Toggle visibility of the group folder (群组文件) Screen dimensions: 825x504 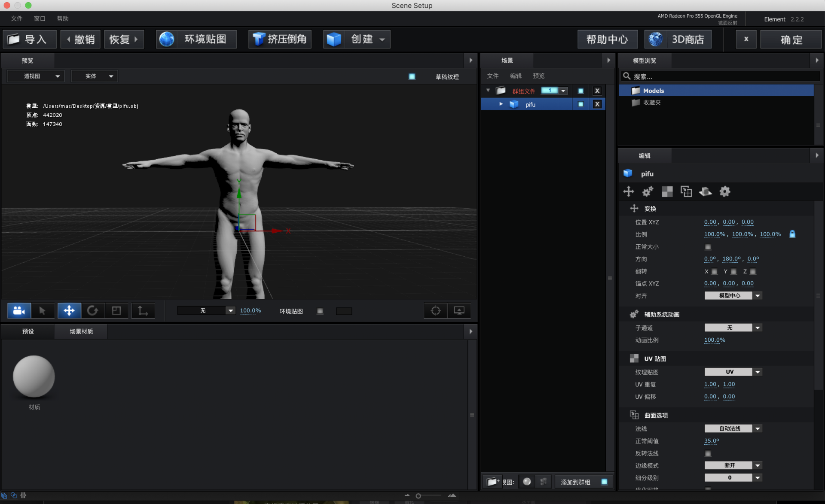click(x=581, y=91)
